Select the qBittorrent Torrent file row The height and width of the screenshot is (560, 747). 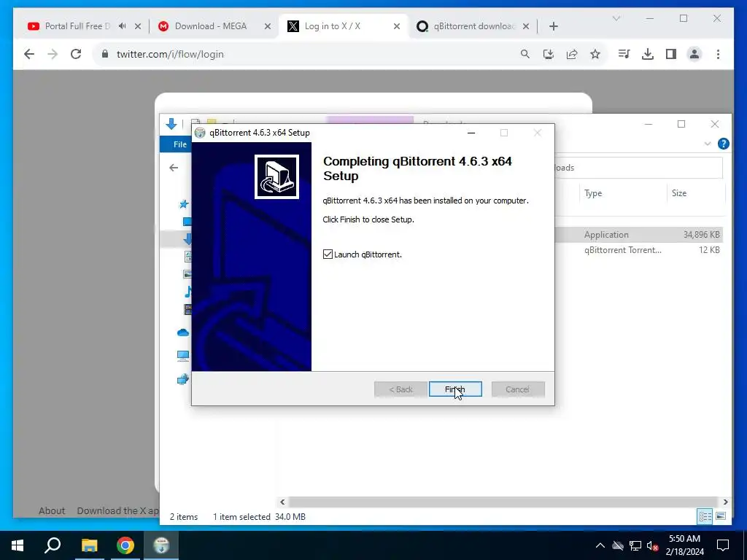638,250
